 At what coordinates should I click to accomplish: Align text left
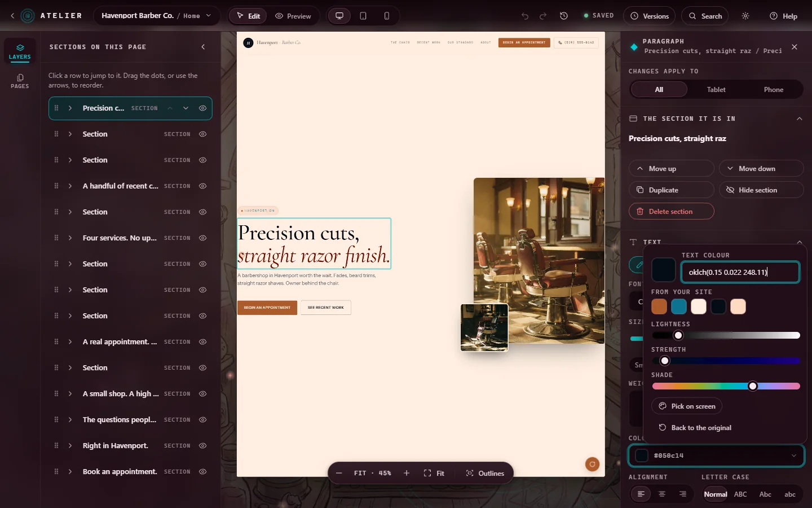coord(641,494)
